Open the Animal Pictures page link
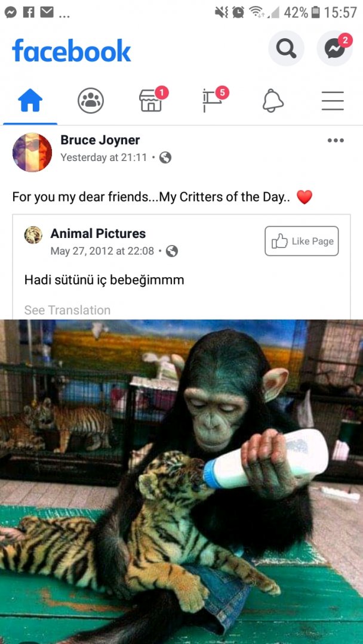Image resolution: width=363 pixels, height=644 pixels. point(98,233)
